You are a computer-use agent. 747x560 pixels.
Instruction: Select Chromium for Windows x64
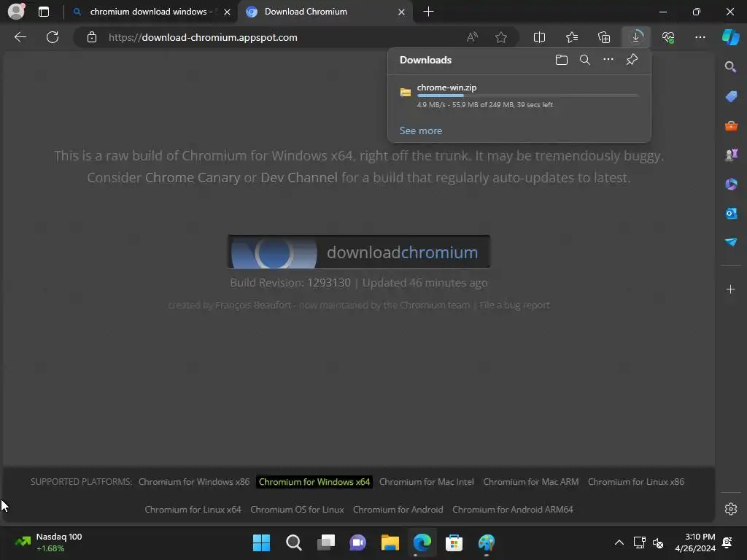click(314, 482)
